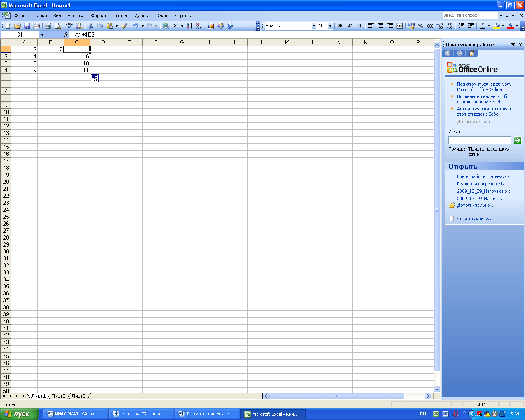This screenshot has height=420, width=525.
Task: Toggle align left for the cell
Action: point(371,26)
